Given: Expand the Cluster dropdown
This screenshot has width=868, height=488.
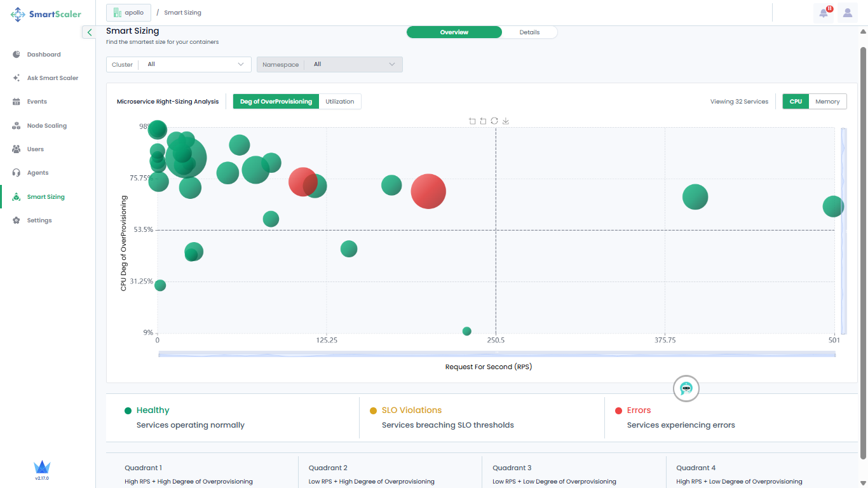Looking at the screenshot, I should click(x=179, y=64).
